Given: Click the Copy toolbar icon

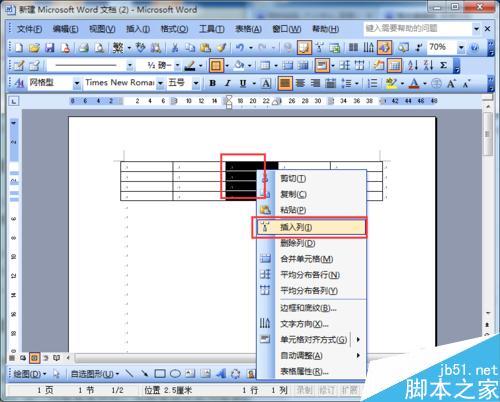Looking at the screenshot, I should (190, 48).
